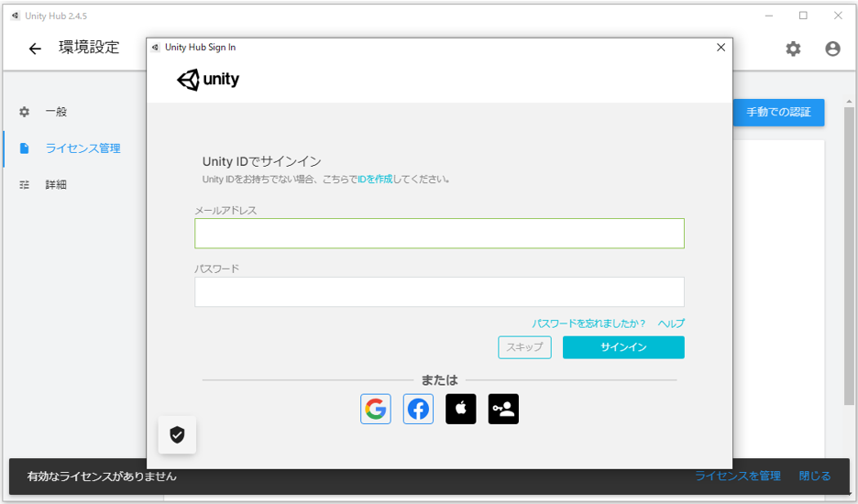Click the スキップ button
Viewport: 858px width, 504px height.
pos(524,347)
